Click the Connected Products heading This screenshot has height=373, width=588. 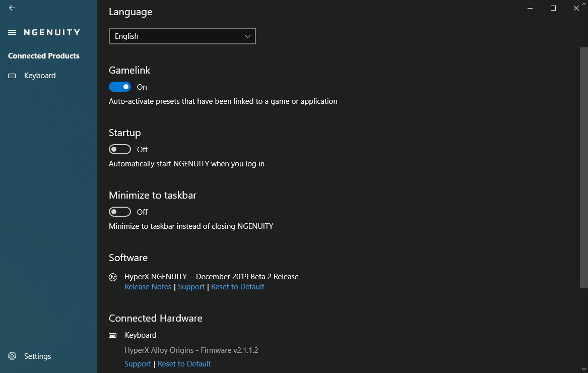pos(43,56)
